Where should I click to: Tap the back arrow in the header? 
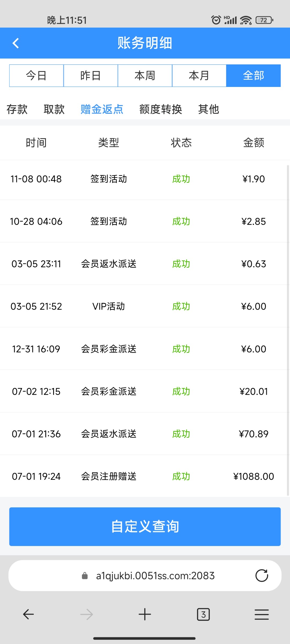(16, 43)
